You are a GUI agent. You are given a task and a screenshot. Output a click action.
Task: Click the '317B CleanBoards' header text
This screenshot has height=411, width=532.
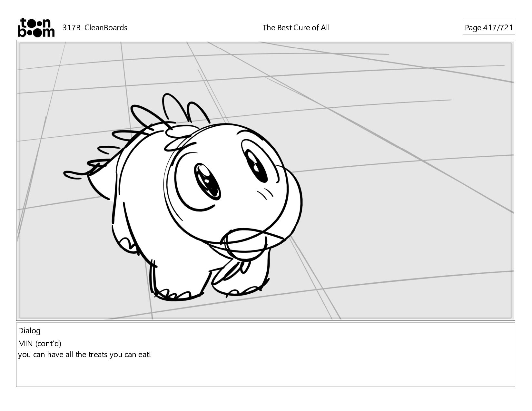[95, 28]
